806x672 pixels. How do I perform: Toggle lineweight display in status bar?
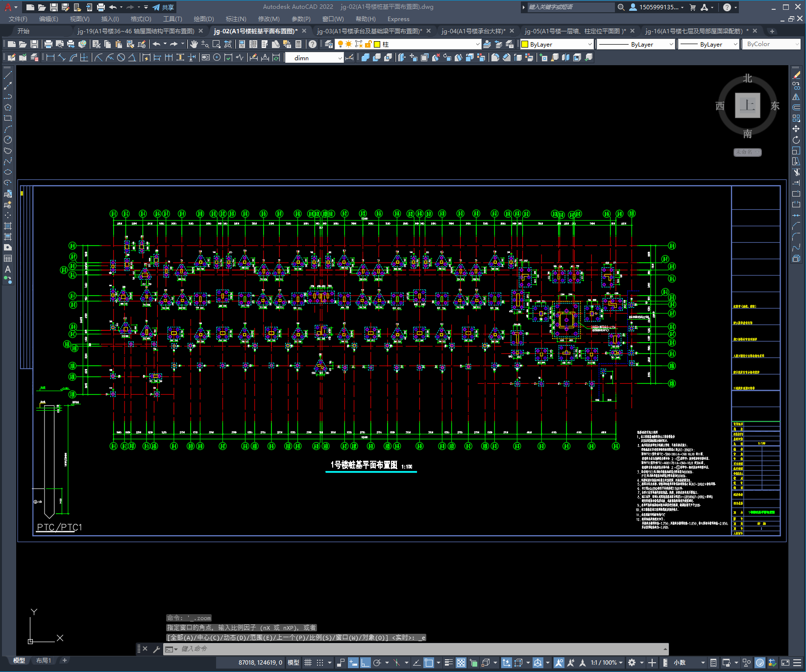click(x=449, y=663)
